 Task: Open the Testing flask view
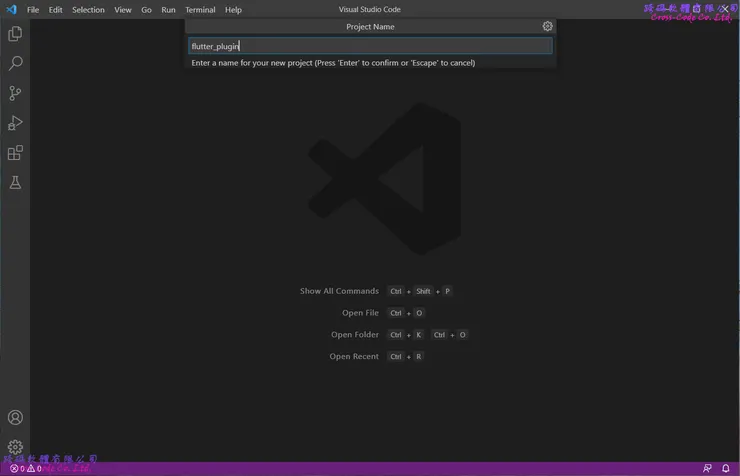click(15, 184)
